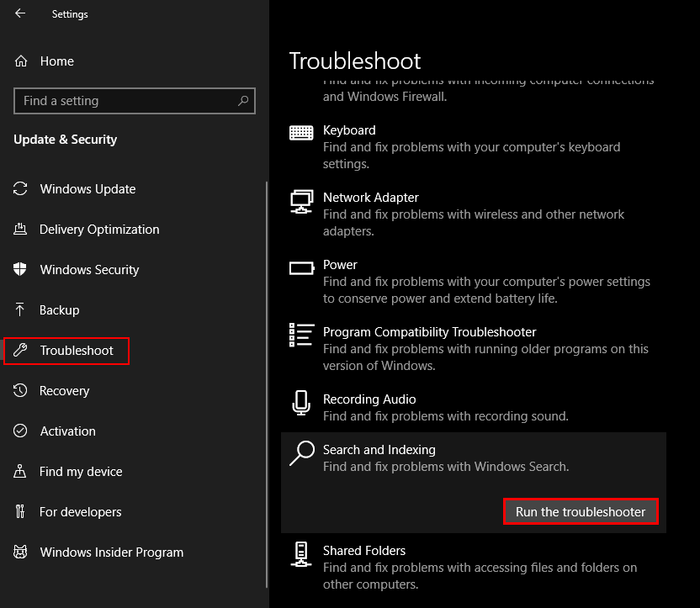Select Program Compatibility Troubleshooter title
This screenshot has width=700, height=608.
(429, 332)
